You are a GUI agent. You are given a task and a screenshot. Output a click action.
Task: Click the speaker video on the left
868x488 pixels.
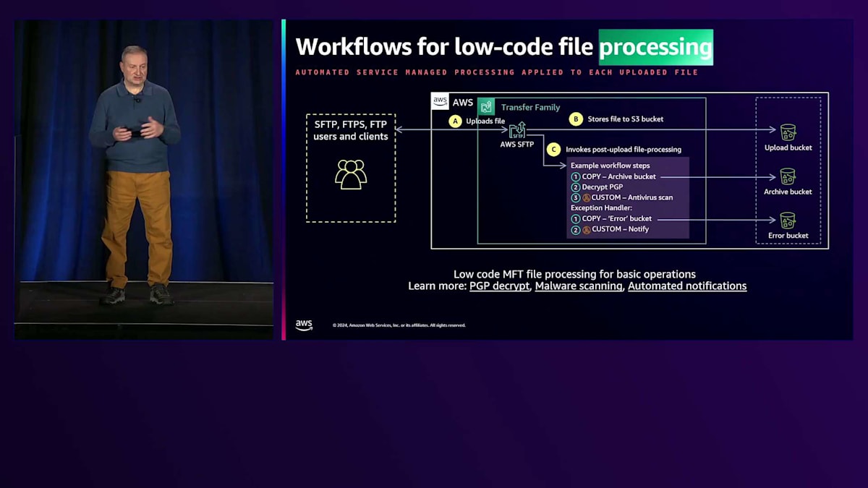(144, 179)
